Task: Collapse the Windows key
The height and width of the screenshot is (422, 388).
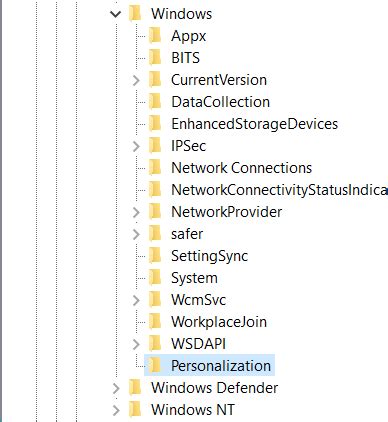Action: click(115, 14)
